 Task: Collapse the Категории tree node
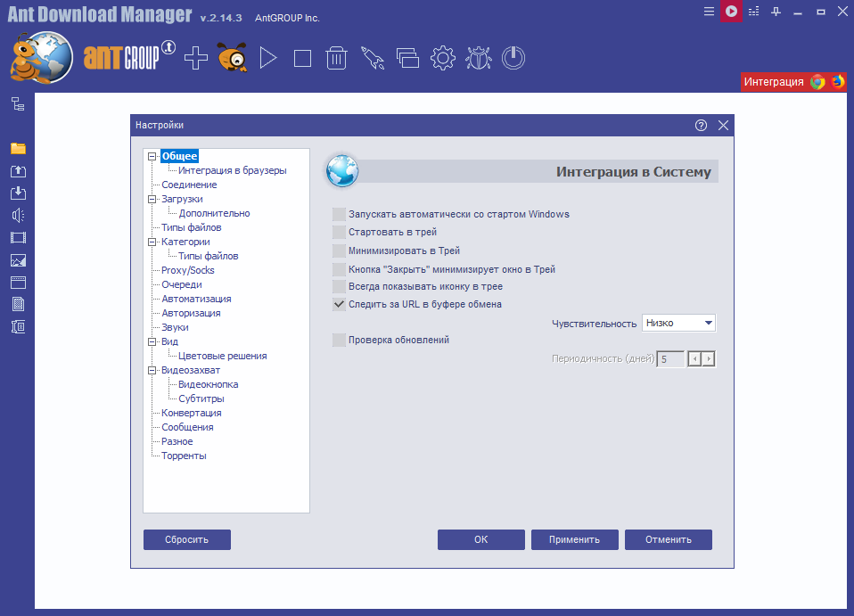click(152, 242)
